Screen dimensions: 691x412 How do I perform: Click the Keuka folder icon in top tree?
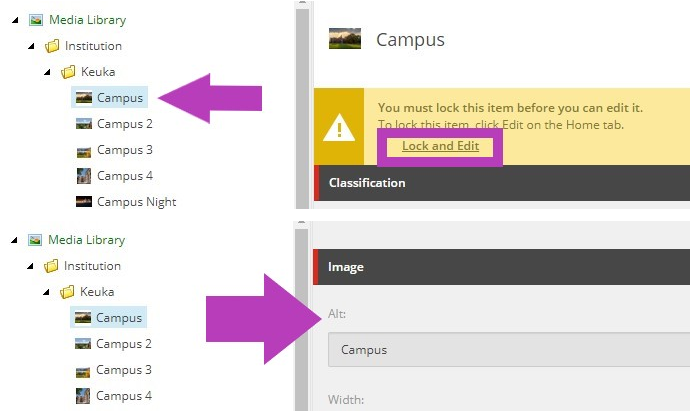pos(68,72)
